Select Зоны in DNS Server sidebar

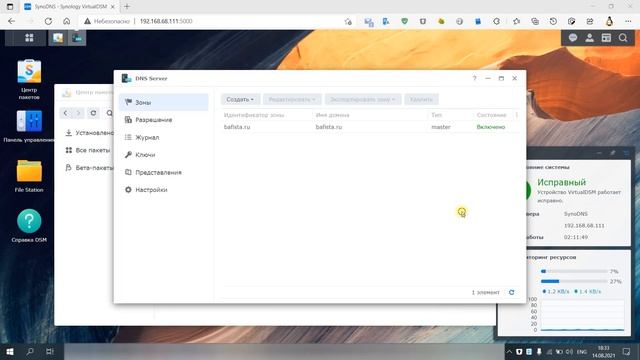pyautogui.click(x=164, y=102)
